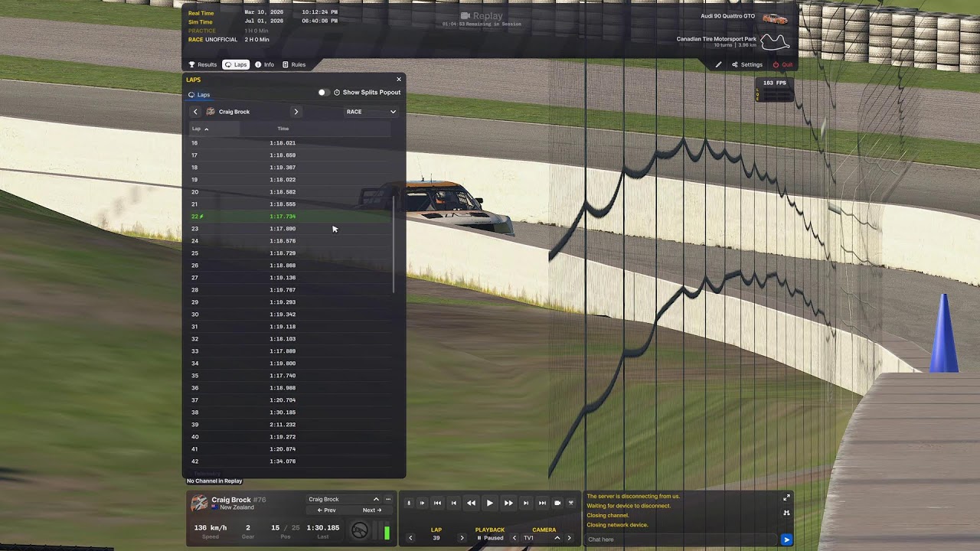
Task: Select the Laps tab in top bar
Action: coord(236,64)
